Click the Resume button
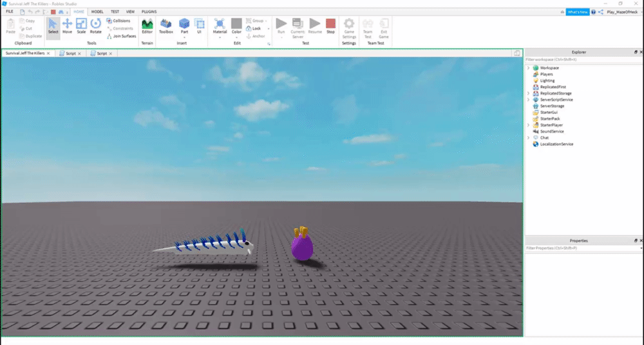The width and height of the screenshot is (644, 345). point(315,26)
